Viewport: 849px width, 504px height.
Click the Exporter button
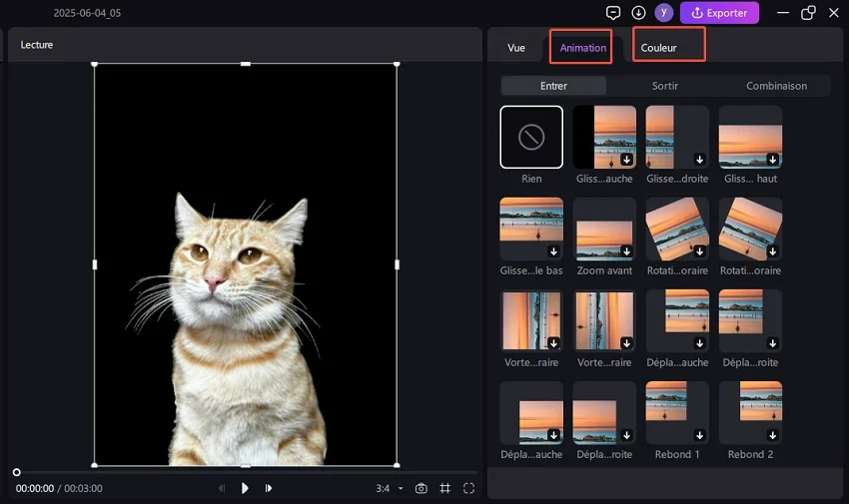719,13
